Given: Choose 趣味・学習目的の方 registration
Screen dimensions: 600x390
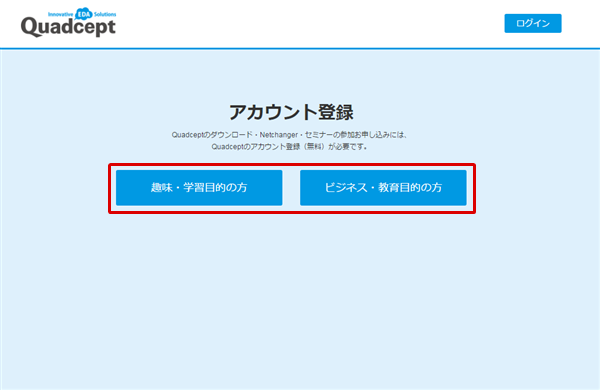Looking at the screenshot, I should [x=199, y=188].
